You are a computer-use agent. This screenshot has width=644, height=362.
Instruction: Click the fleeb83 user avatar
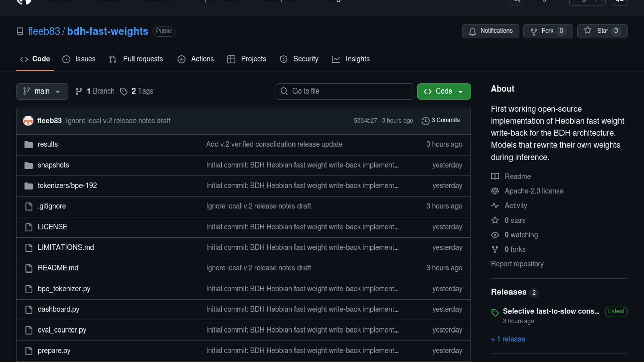coord(28,121)
